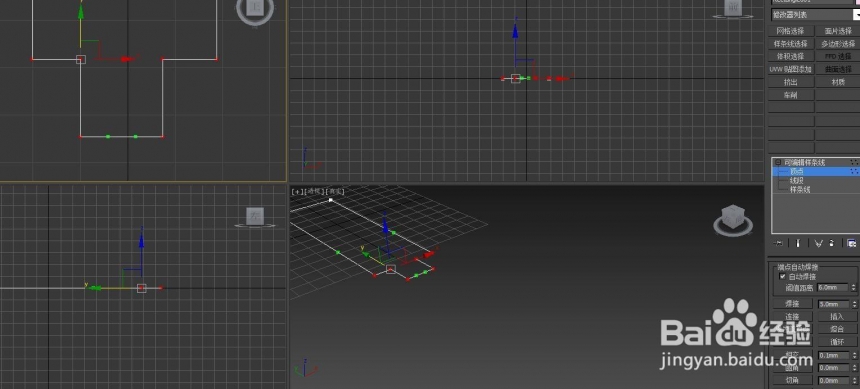
Task: Collapse the 可编辑样条线 stack entry
Action: coord(777,162)
